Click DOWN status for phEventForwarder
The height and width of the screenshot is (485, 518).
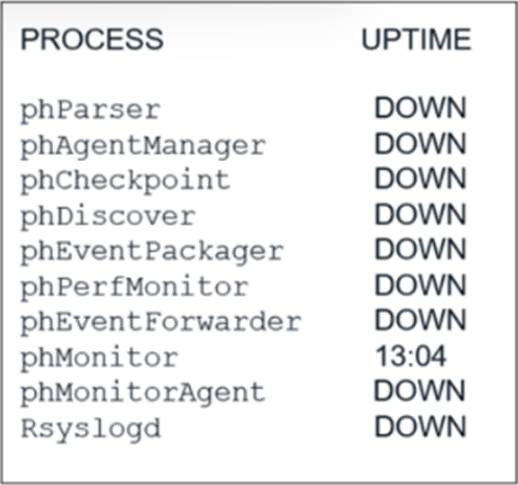pyautogui.click(x=420, y=321)
